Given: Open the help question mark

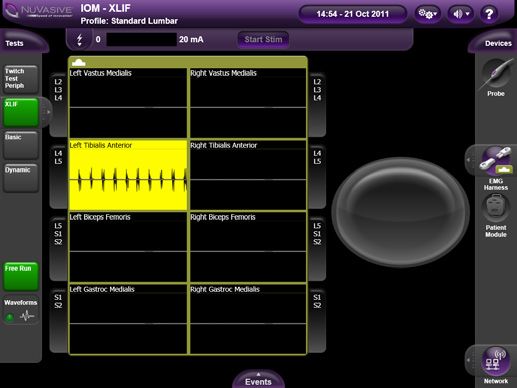Looking at the screenshot, I should (489, 14).
